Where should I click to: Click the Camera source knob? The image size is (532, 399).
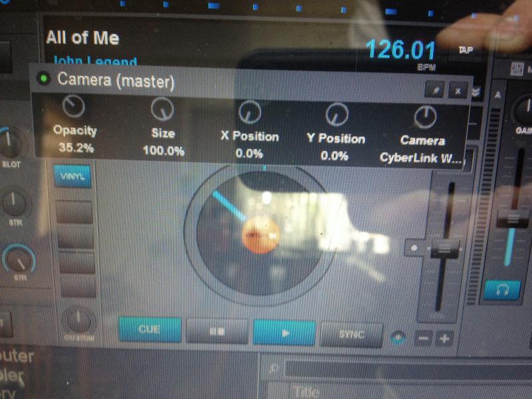[x=425, y=117]
